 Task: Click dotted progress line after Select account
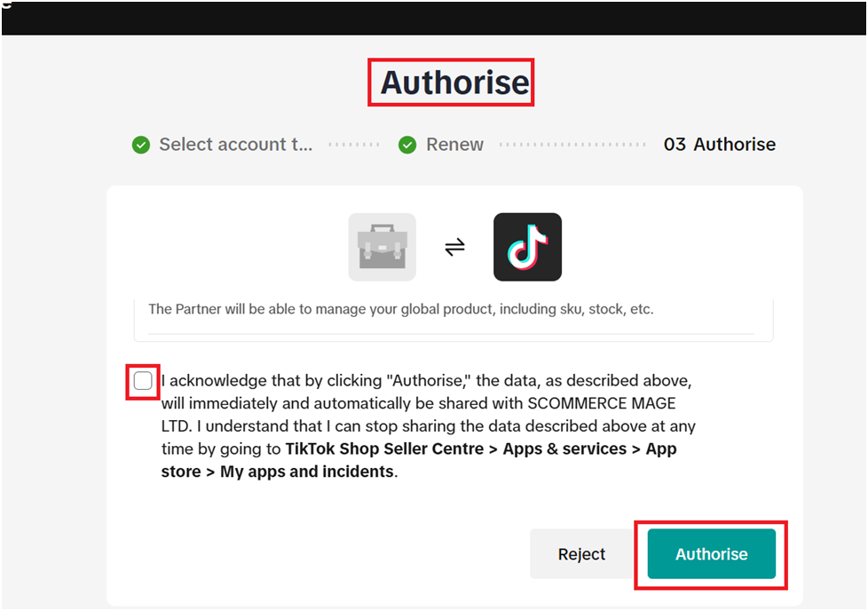click(x=354, y=145)
